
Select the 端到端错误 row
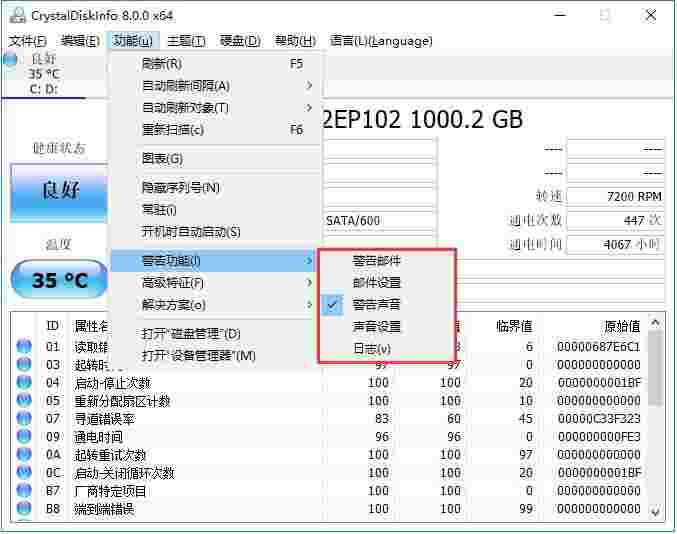[x=330, y=509]
